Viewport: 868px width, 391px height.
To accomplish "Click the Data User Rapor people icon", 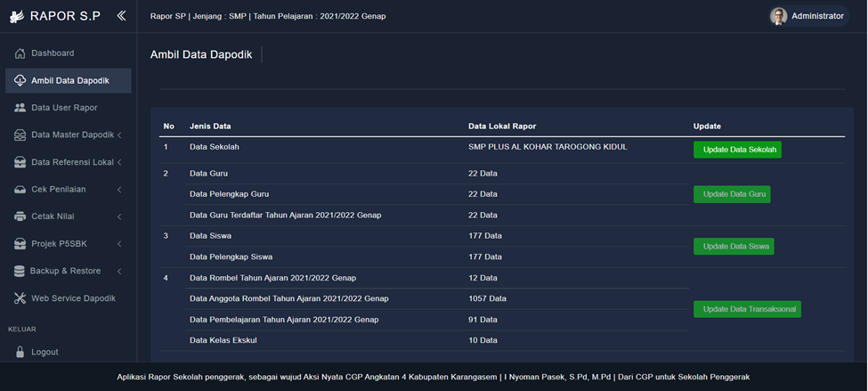I will 20,108.
